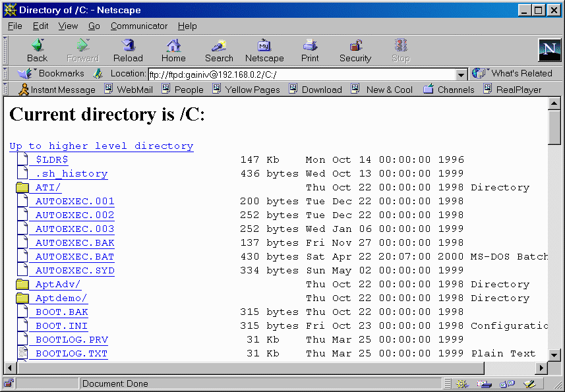Open WebMail personal toolbar link
565x392 pixels.
click(129, 90)
